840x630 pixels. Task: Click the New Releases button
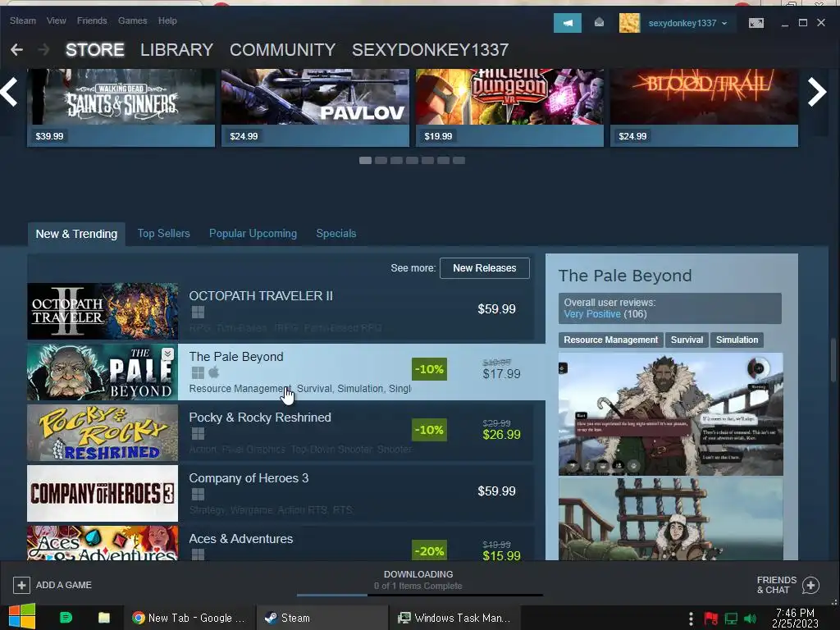pyautogui.click(x=485, y=268)
